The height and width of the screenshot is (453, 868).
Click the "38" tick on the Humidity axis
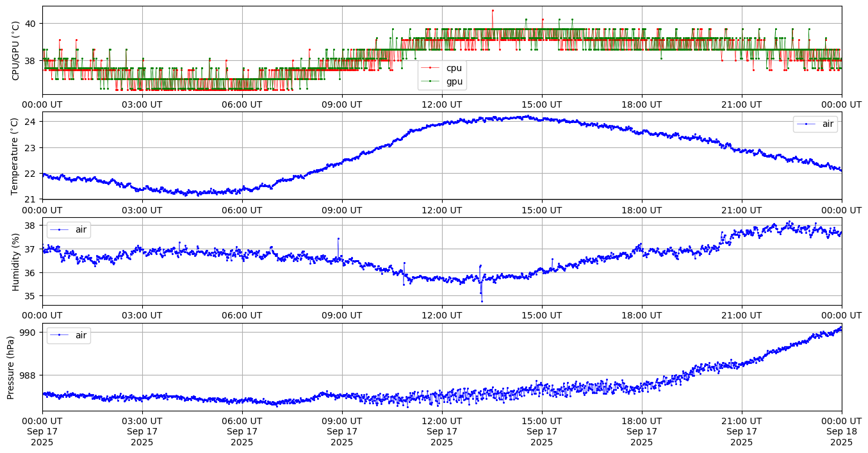31,226
